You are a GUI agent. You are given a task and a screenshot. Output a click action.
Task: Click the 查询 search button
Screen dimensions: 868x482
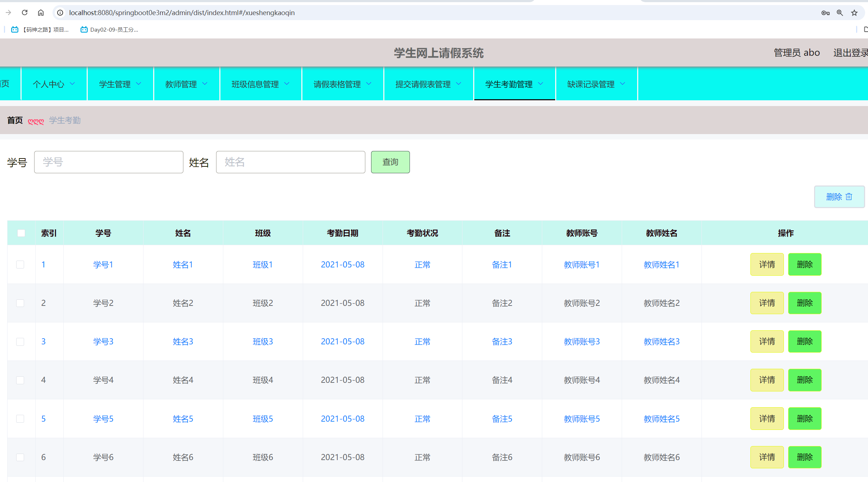390,162
